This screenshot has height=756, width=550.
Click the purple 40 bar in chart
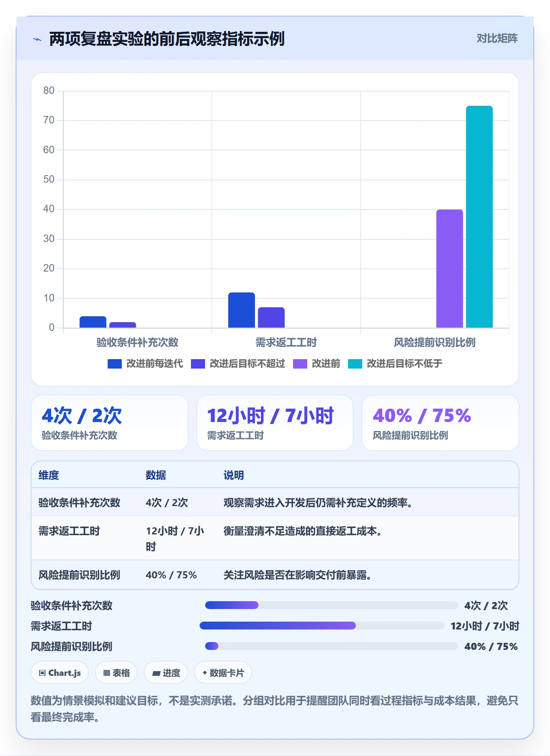click(449, 268)
